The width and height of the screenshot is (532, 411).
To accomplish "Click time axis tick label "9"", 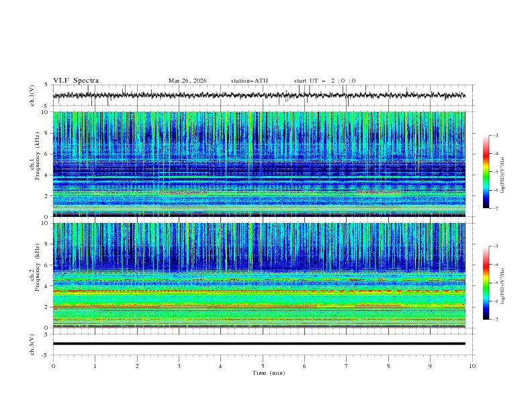I will point(430,366).
